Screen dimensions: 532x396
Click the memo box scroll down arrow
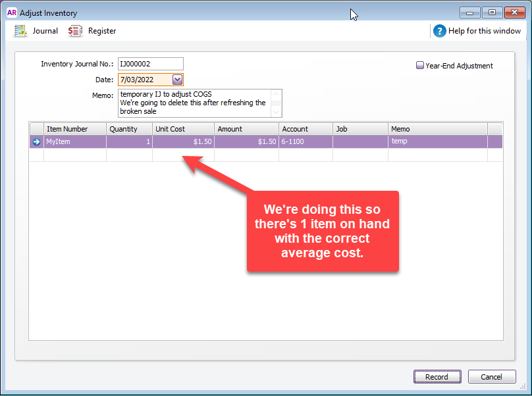[276, 112]
